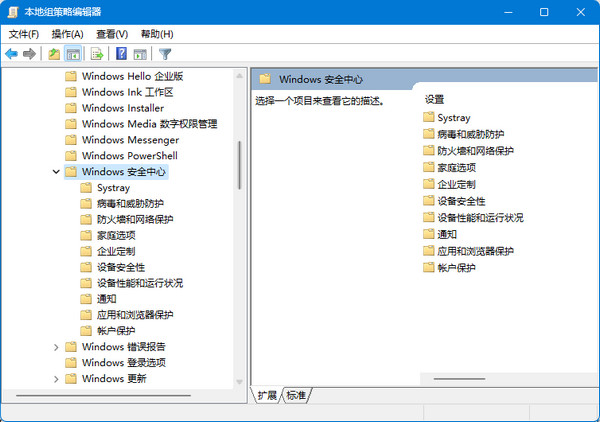Click the Filter funnel toolbar icon
600x422 pixels.
click(165, 54)
